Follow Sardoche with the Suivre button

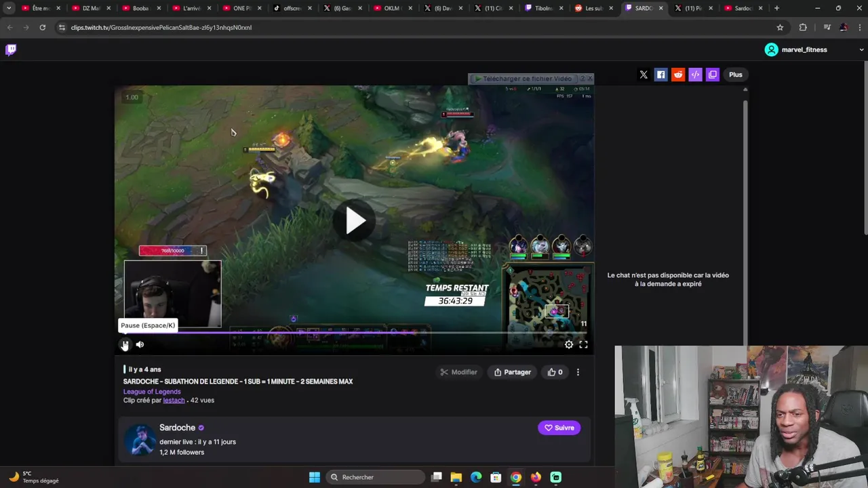(559, 428)
